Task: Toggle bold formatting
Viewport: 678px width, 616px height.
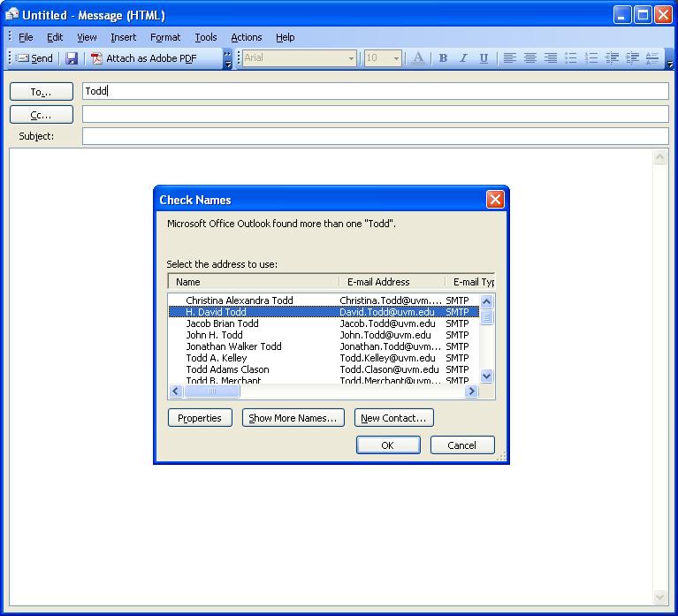Action: click(443, 58)
